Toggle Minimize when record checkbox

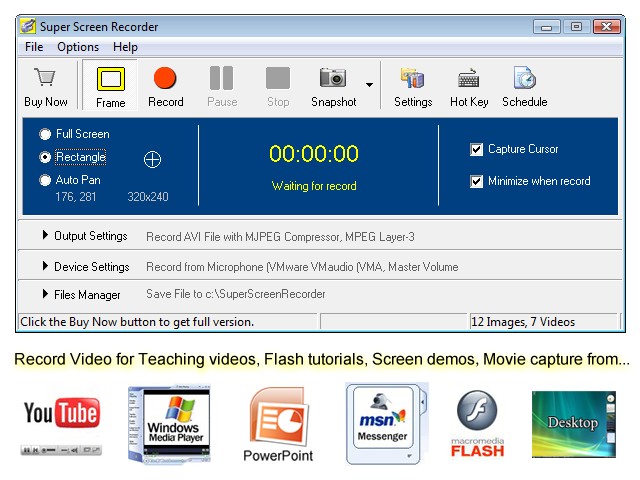point(476,181)
